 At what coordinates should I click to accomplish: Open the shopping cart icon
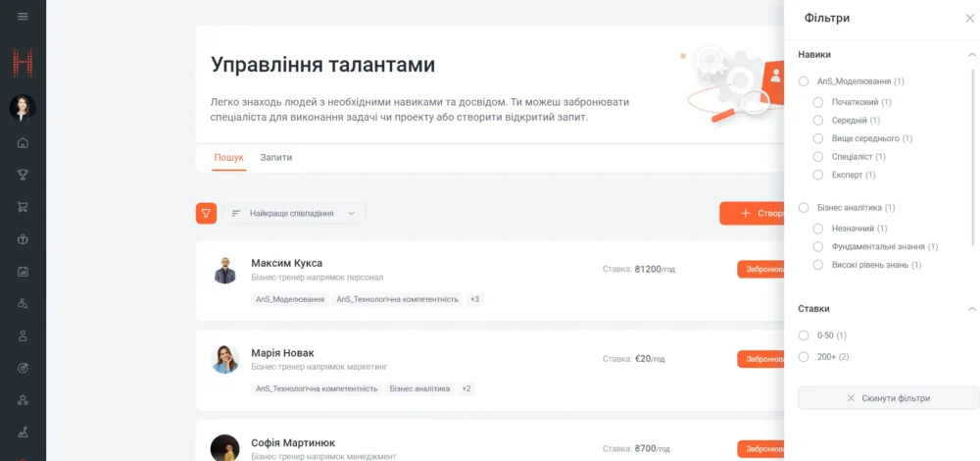click(23, 207)
